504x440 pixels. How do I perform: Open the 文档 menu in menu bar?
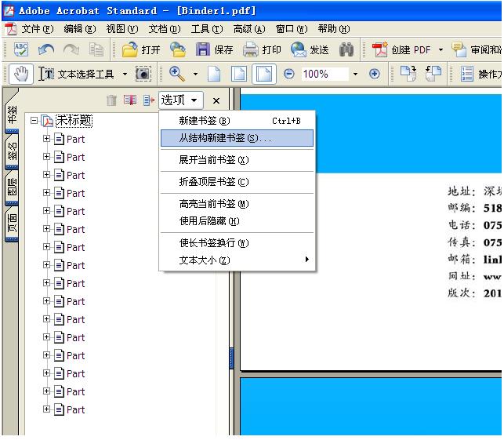pos(164,29)
